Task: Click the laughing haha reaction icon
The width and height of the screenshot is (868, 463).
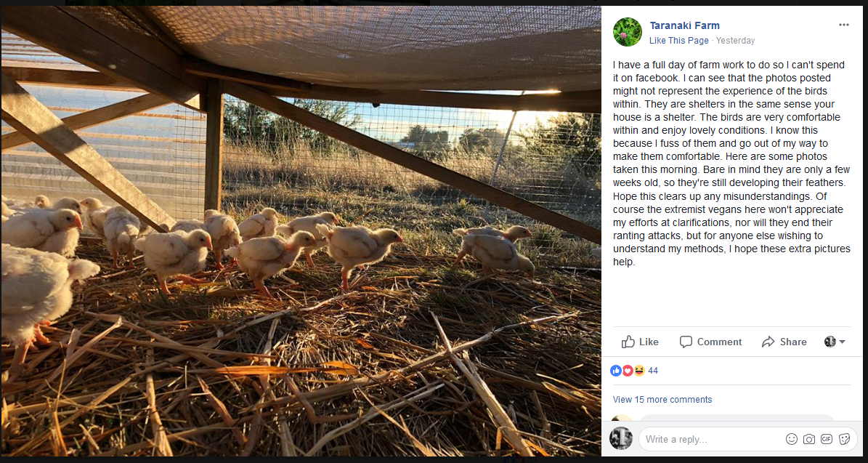Action: [638, 371]
